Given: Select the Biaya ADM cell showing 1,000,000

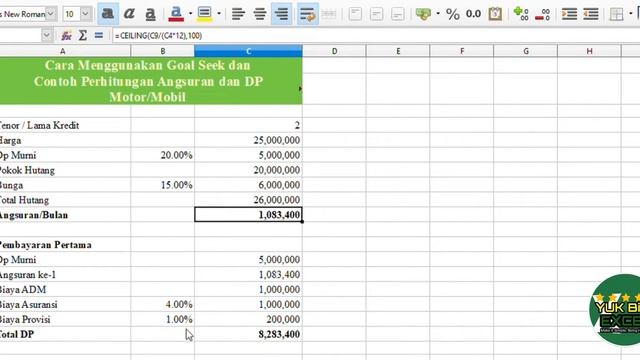Looking at the screenshot, I should [248, 289].
